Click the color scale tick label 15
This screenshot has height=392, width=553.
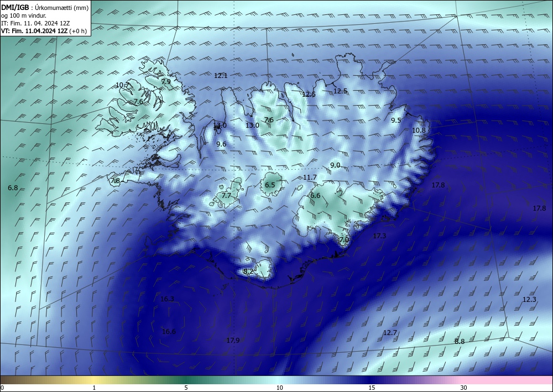tap(372, 388)
